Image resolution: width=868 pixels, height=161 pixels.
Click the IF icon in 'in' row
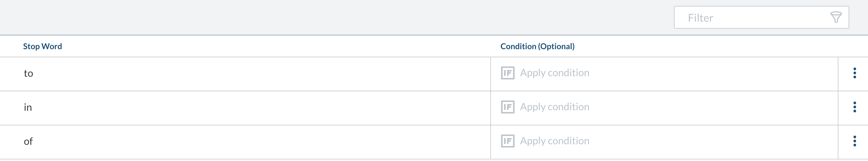tap(508, 107)
